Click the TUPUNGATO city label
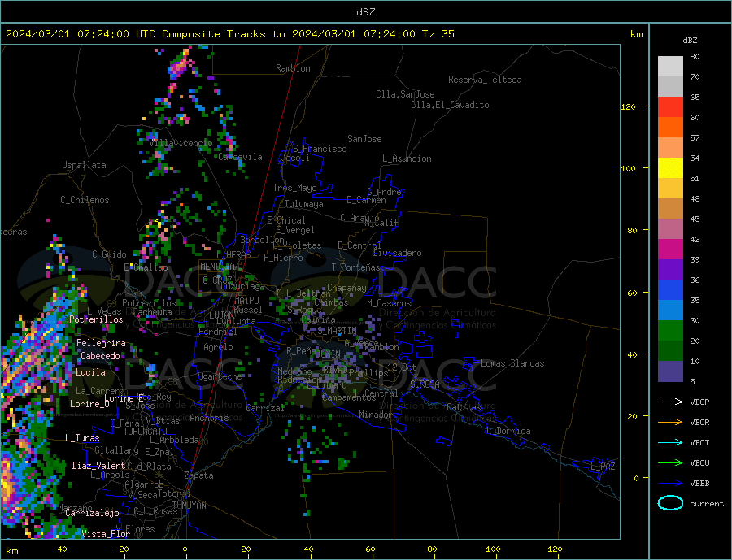Screen dimensions: 732x560 146,432
